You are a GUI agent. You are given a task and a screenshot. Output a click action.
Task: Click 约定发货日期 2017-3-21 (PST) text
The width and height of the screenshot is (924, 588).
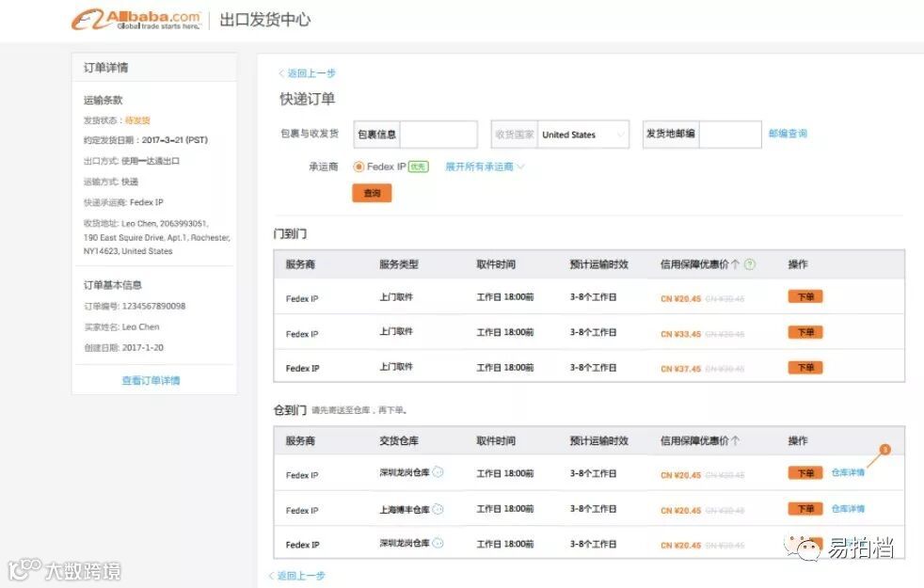146,140
